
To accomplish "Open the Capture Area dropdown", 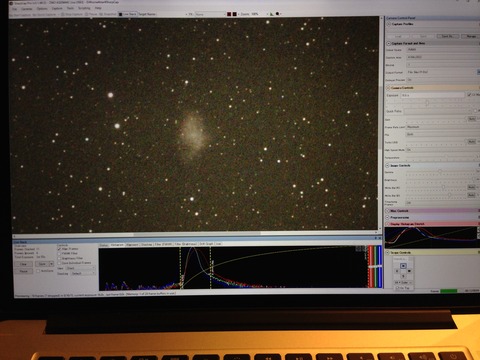I will (443, 57).
